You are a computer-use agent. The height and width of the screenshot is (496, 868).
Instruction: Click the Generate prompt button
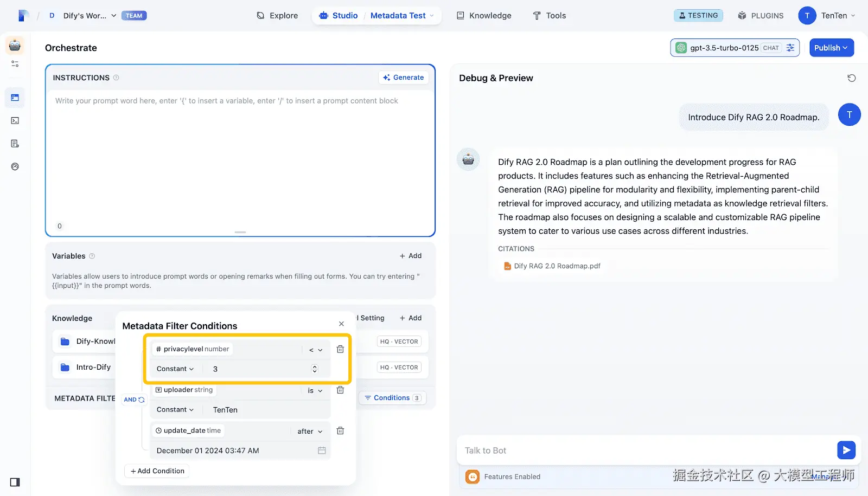click(403, 78)
